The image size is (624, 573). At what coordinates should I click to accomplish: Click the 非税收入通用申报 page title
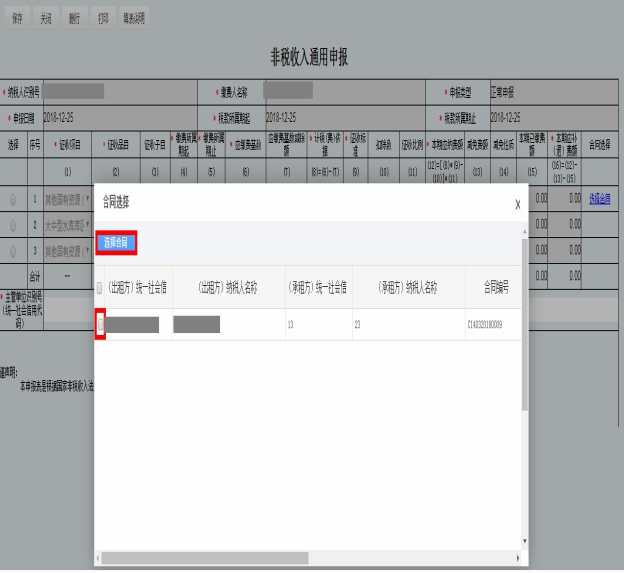310,57
